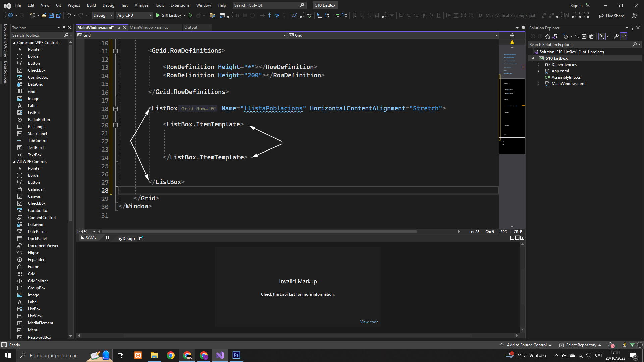Click the Search Toolbox input field

click(37, 35)
